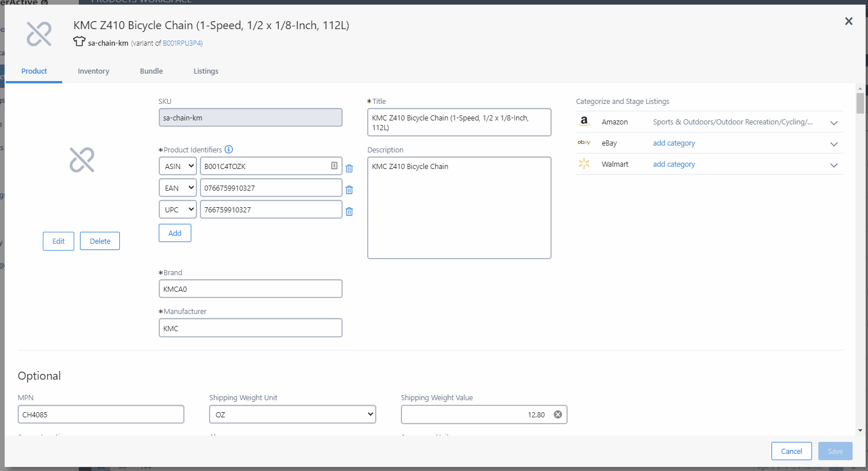Screen dimensions: 868x471
Task: Click the chain link icon in the header
Action: point(39,34)
